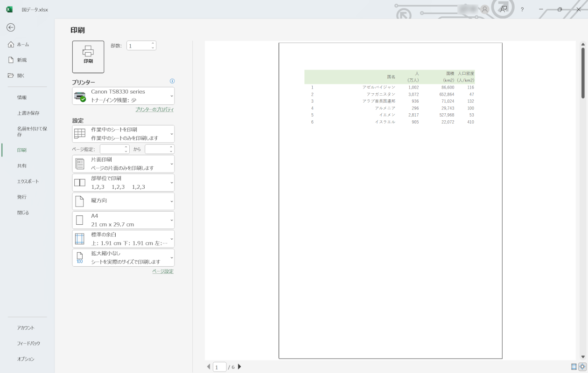Toggle the zoom to page icon
The image size is (588, 373).
pyautogui.click(x=582, y=366)
